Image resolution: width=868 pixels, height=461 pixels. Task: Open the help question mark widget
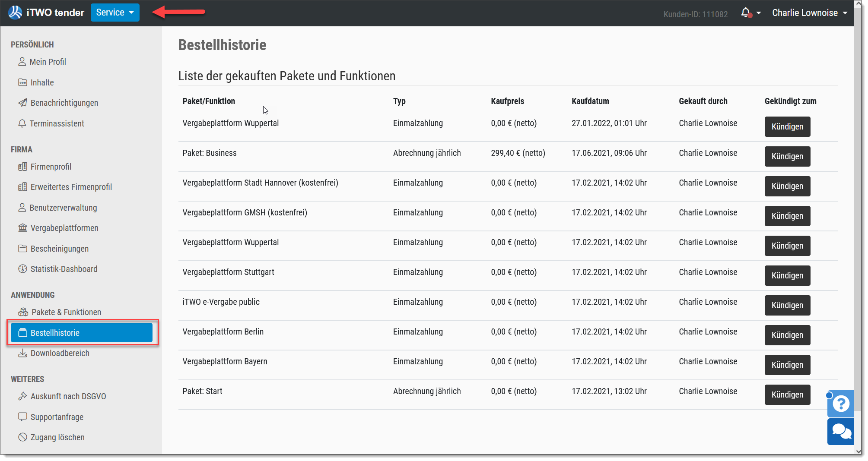(x=841, y=404)
